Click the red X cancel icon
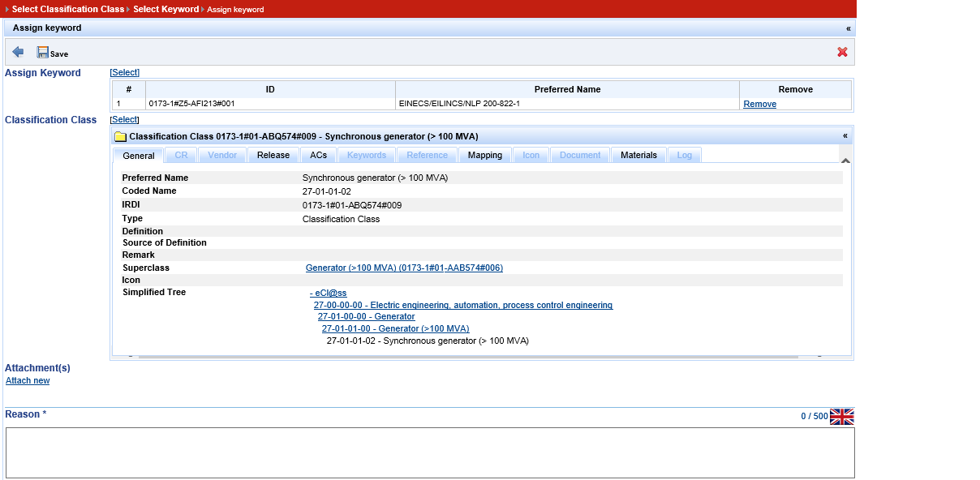The width and height of the screenshot is (980, 480). (842, 52)
